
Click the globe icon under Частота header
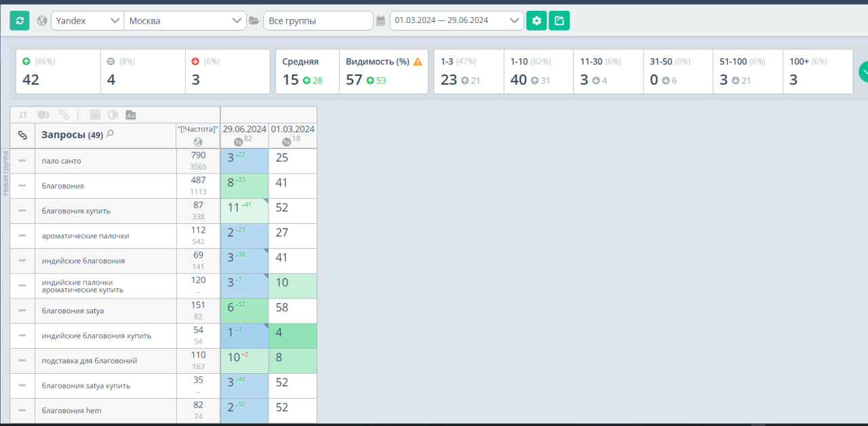tap(197, 142)
